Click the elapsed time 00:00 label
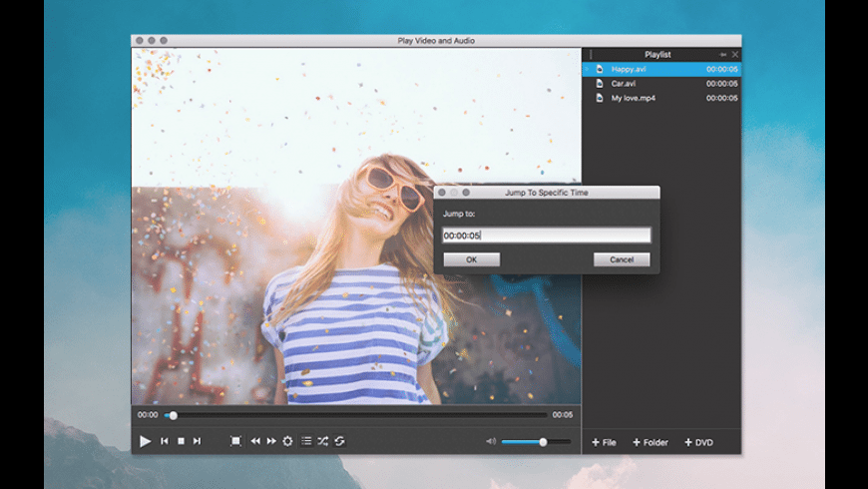Screen dimensions: 868x489 [x=148, y=415]
